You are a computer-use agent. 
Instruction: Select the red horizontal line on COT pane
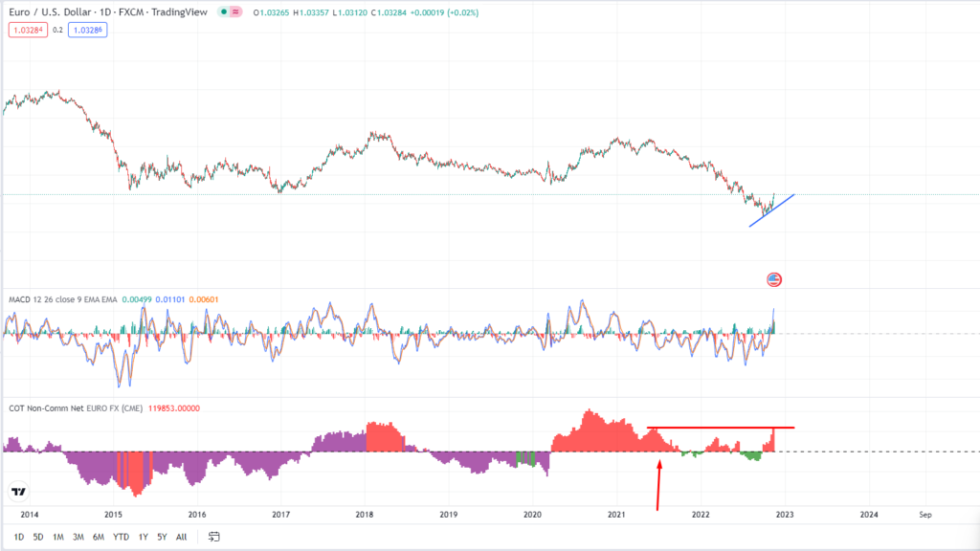[720, 427]
